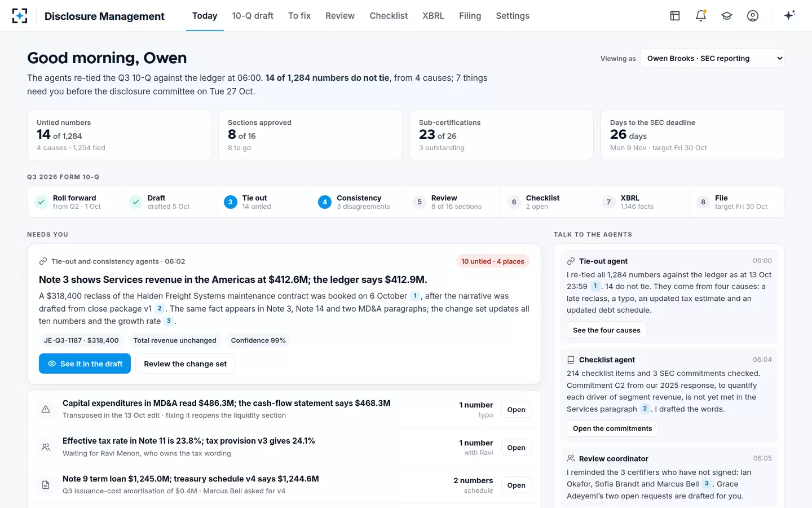Click the eye icon in See it in the draft
812x508 pixels.
pos(52,364)
